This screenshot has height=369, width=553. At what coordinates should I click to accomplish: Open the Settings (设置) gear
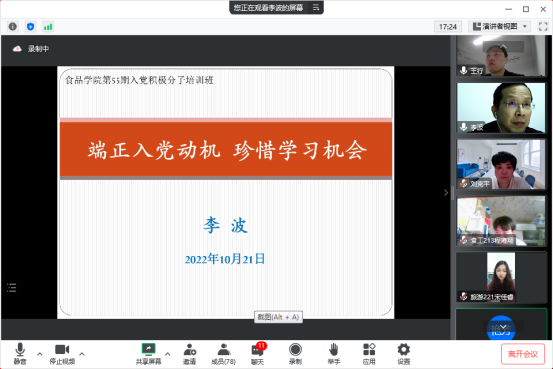pos(404,354)
